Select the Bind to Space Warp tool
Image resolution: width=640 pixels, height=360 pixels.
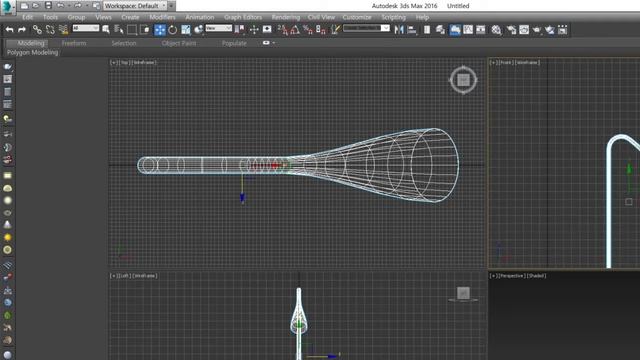point(63,29)
